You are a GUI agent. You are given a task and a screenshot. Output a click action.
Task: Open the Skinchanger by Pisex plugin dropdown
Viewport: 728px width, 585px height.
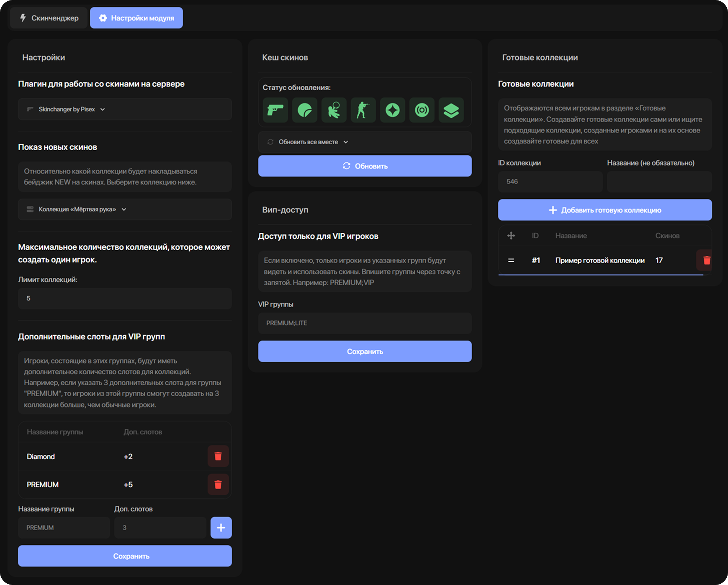(x=125, y=109)
